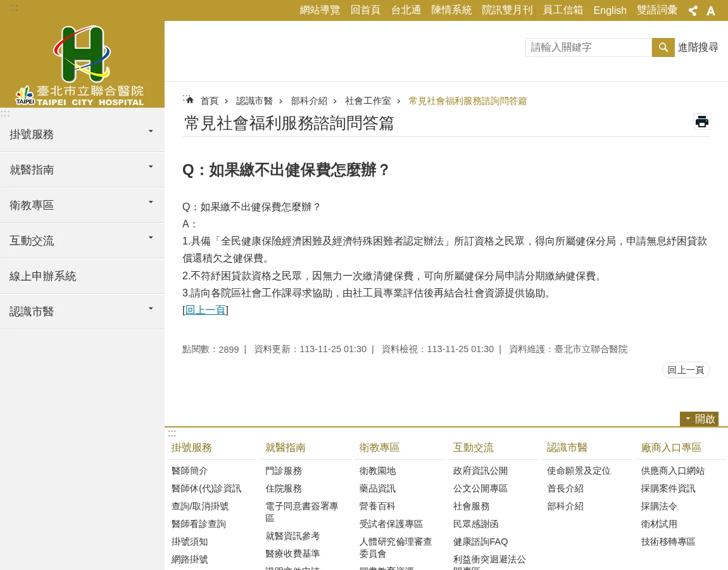
Task: Click the 首頁 breadcrumb link
Action: tap(210, 101)
